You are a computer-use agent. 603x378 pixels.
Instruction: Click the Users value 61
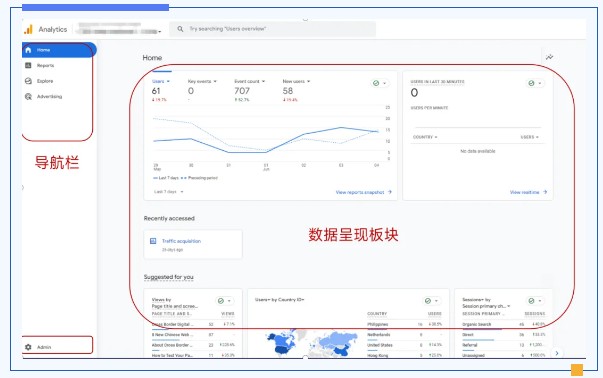(156, 91)
